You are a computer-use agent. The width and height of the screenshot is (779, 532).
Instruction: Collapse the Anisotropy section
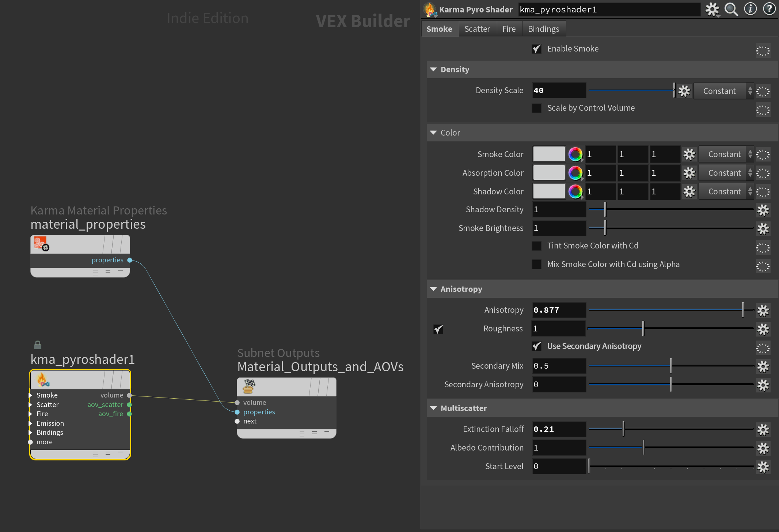[x=433, y=289]
